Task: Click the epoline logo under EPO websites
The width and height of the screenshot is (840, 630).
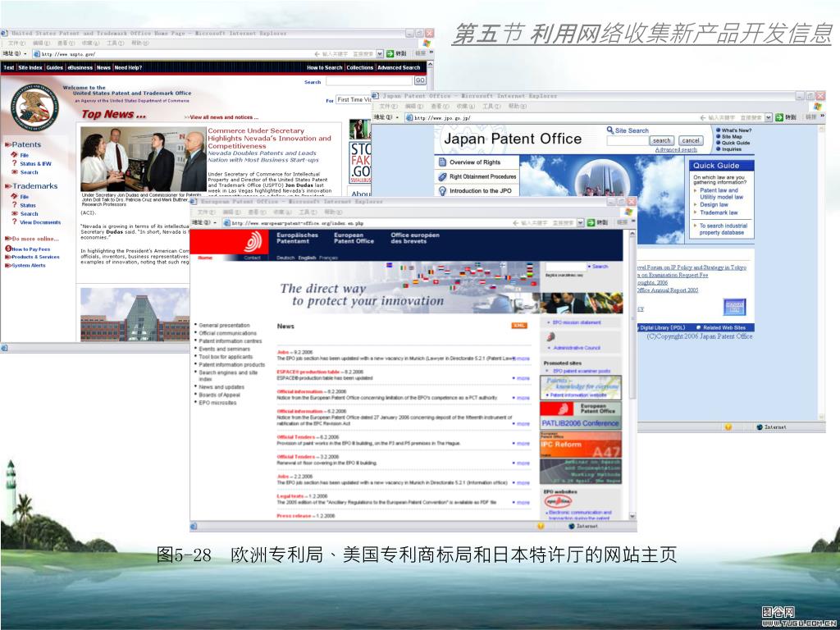Action: click(x=558, y=501)
